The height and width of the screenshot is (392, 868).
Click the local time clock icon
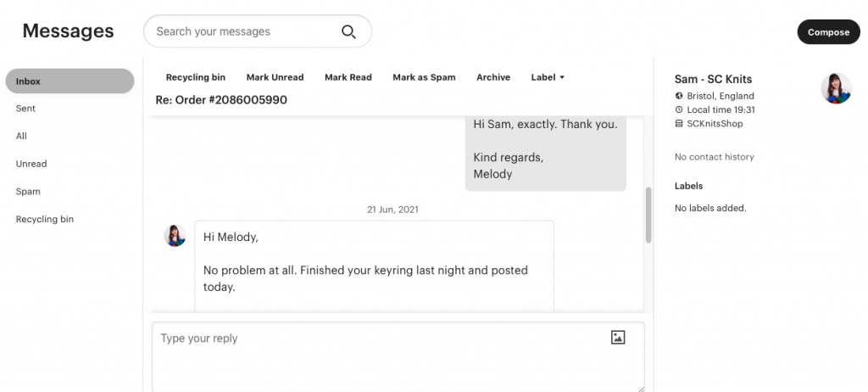pyautogui.click(x=679, y=109)
